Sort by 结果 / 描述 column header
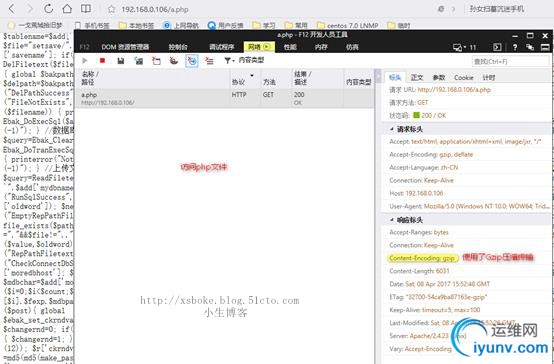 coord(317,78)
